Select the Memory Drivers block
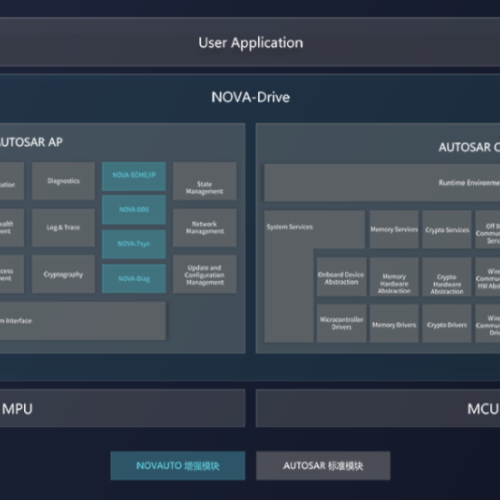 click(394, 323)
